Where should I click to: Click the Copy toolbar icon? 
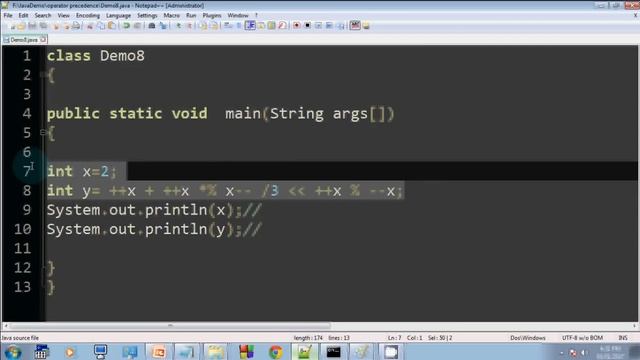click(x=100, y=26)
